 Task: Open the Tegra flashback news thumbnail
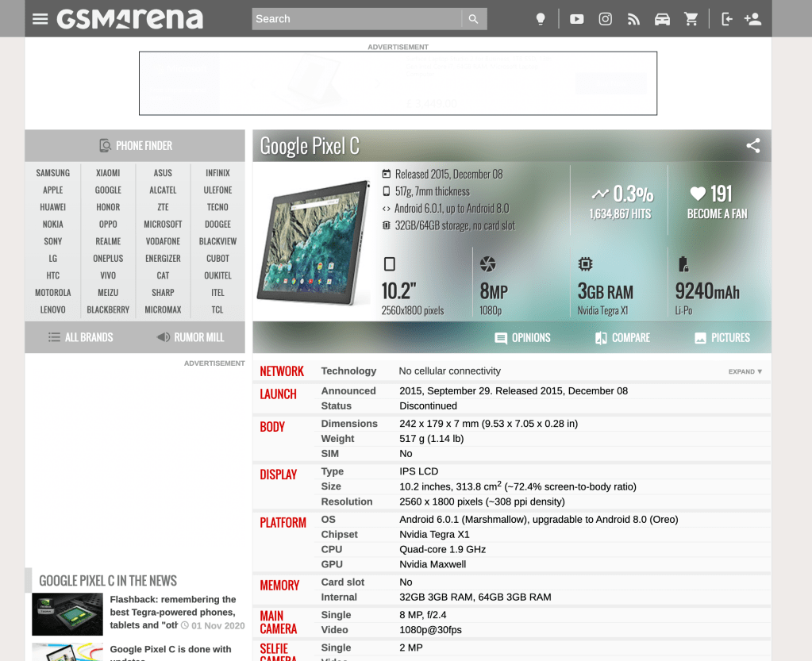click(x=67, y=614)
